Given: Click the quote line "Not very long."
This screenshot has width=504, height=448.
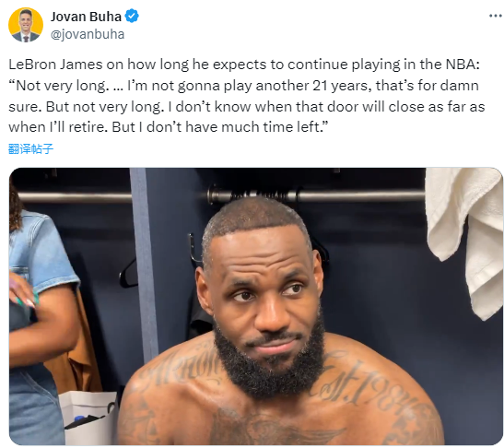Looking at the screenshot, I should pyautogui.click(x=59, y=86).
